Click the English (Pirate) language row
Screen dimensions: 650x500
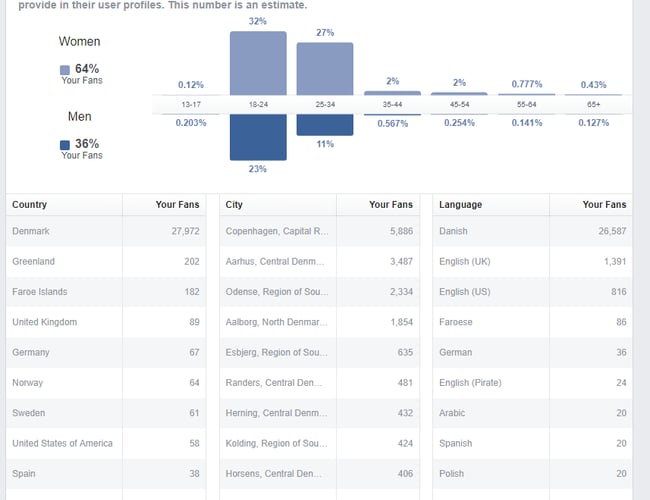click(532, 383)
